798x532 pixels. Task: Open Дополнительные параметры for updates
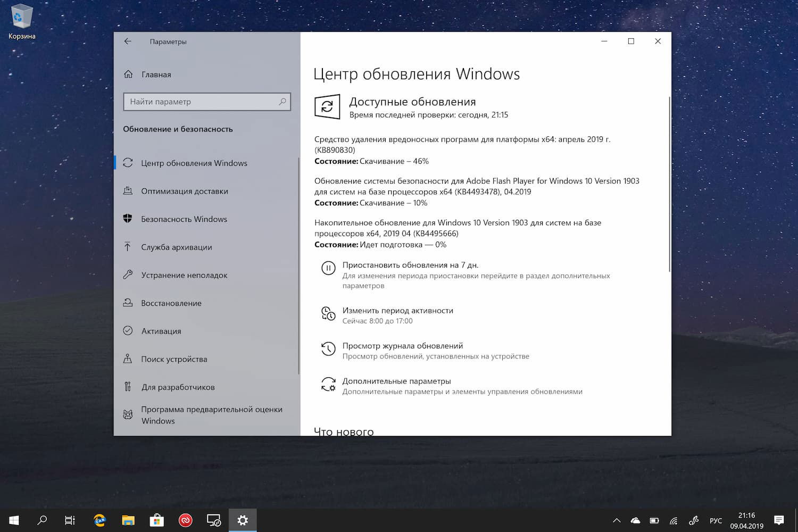(x=396, y=381)
